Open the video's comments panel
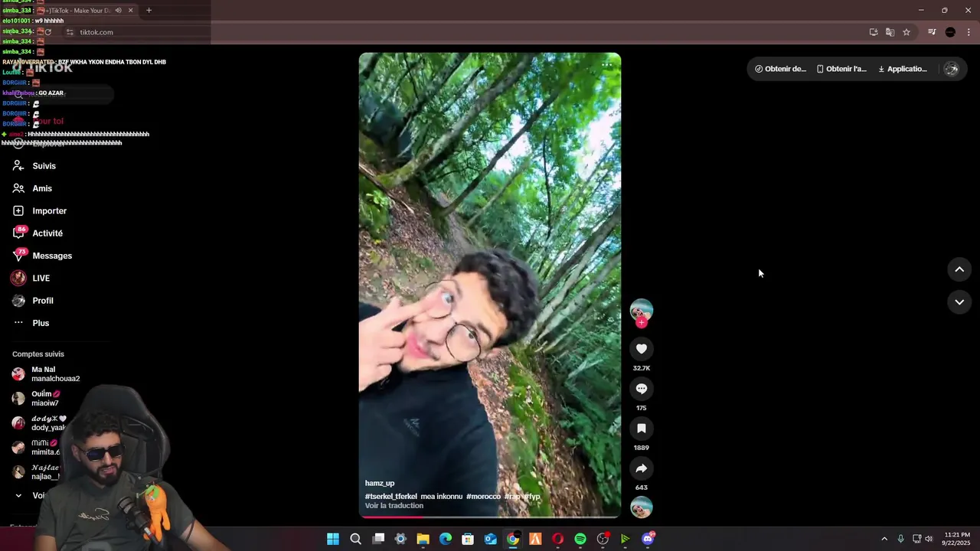980x551 pixels. pos(642,389)
